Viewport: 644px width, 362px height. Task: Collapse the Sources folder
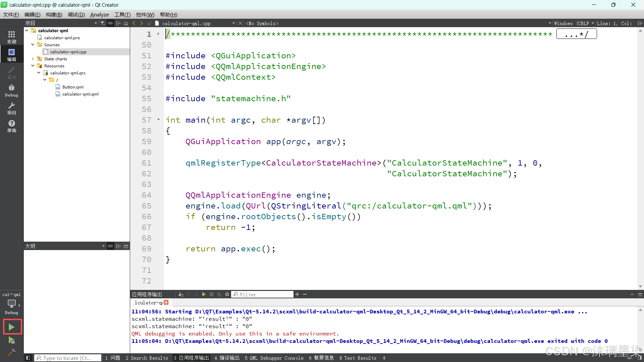tap(33, 45)
